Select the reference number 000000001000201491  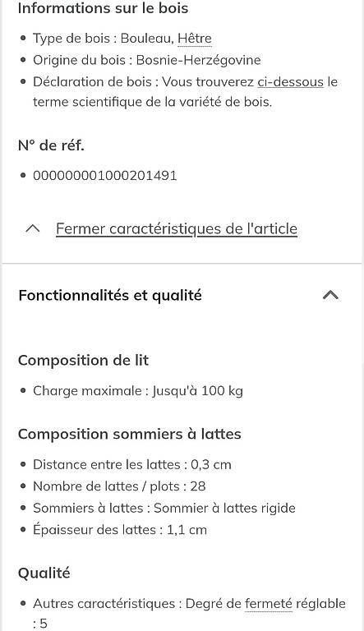click(x=104, y=176)
